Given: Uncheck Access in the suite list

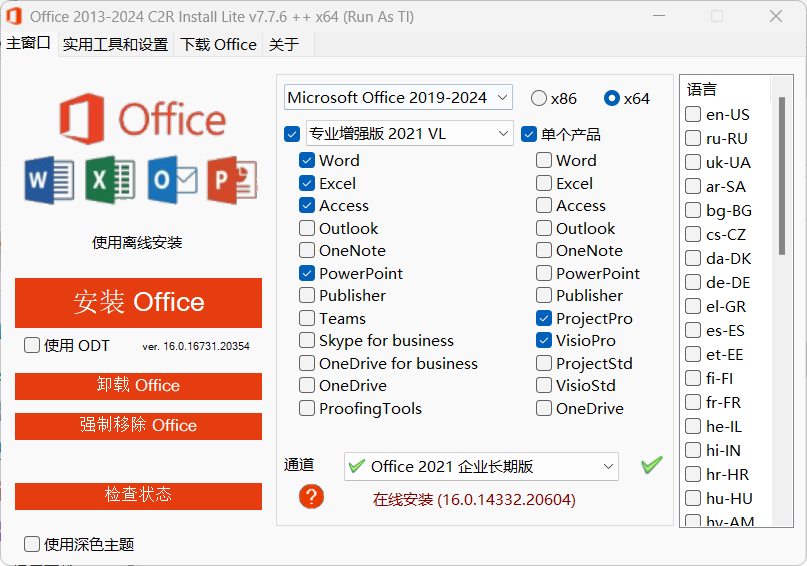Looking at the screenshot, I should pos(307,205).
